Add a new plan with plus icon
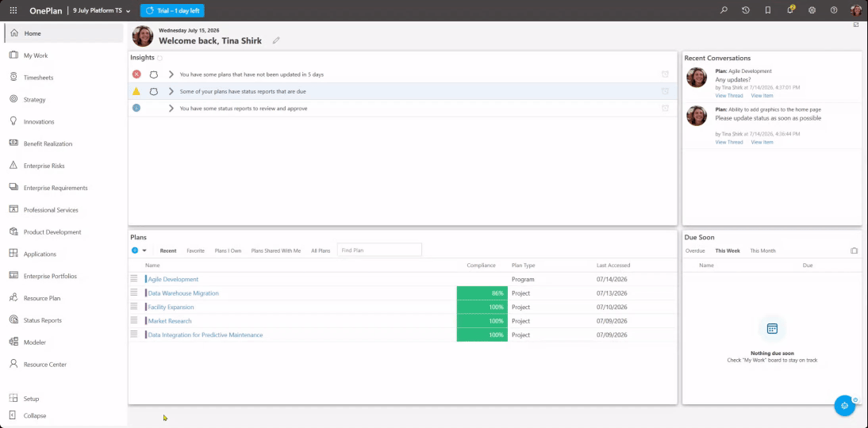Screen dimensions: 868x428 click(x=135, y=250)
